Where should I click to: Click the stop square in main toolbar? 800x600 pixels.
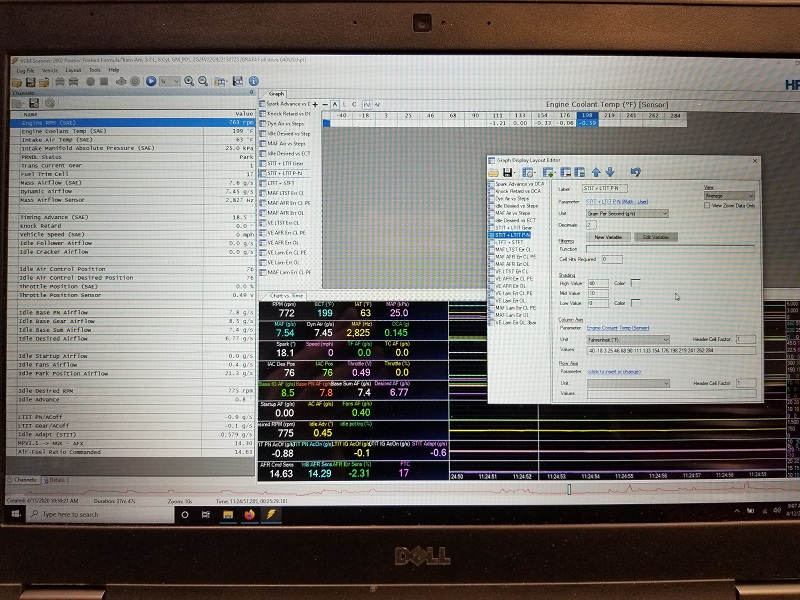104,81
